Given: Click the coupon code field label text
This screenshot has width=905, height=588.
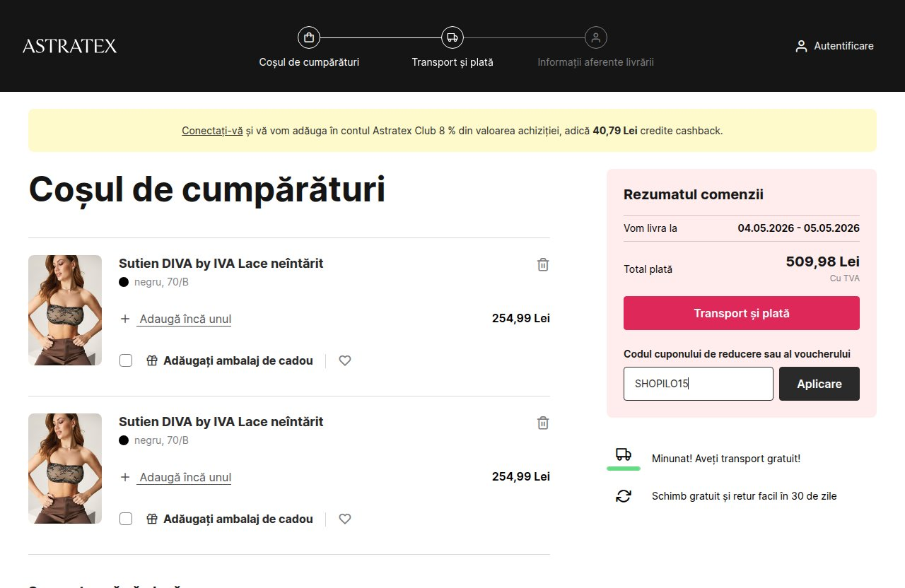Looking at the screenshot, I should click(737, 354).
